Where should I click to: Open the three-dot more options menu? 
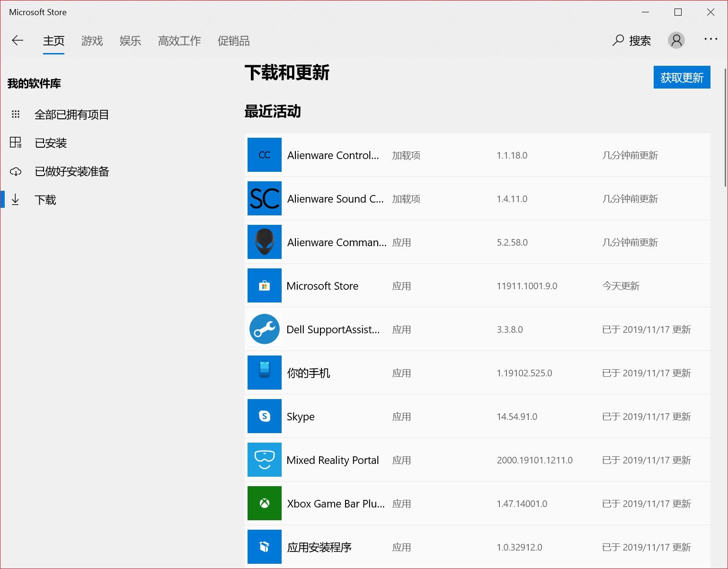[x=710, y=39]
